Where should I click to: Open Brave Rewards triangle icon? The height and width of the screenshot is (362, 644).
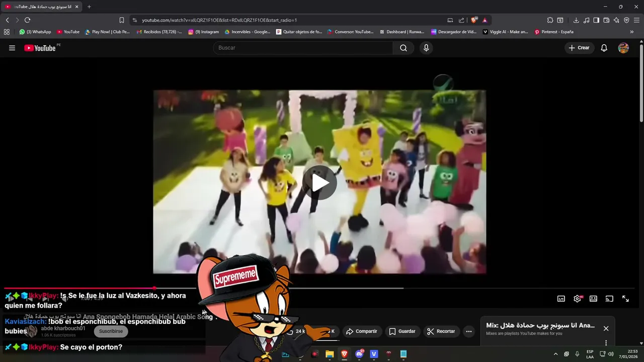[x=485, y=20]
